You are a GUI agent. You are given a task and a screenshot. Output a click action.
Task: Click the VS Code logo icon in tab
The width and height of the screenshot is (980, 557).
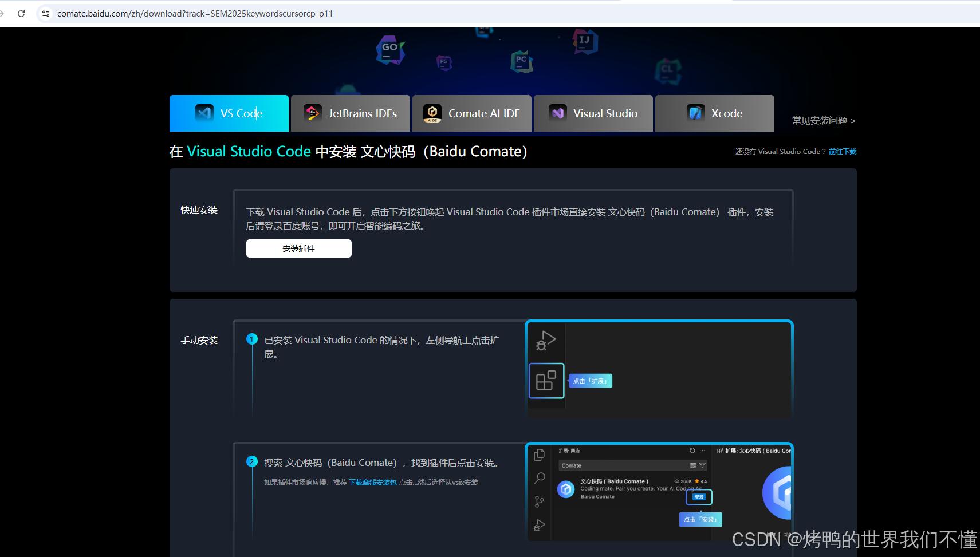(204, 113)
